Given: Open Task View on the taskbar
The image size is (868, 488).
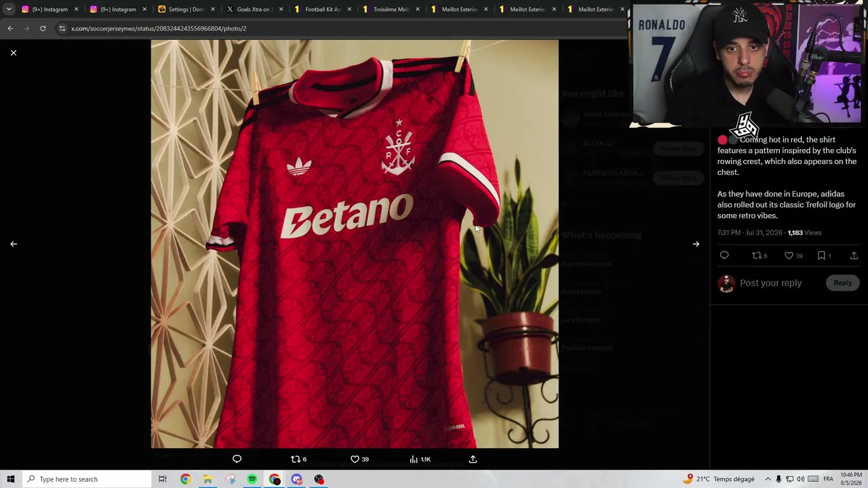Looking at the screenshot, I should (x=163, y=479).
